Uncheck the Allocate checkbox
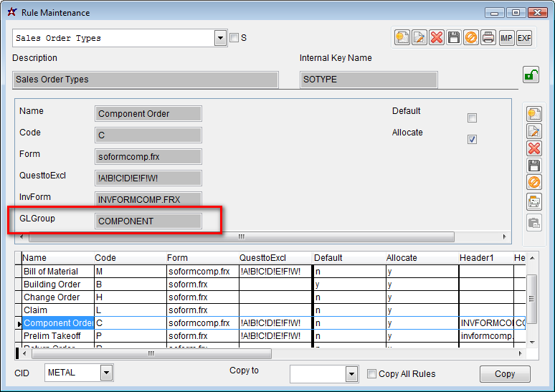This screenshot has width=555, height=392. tap(472, 140)
